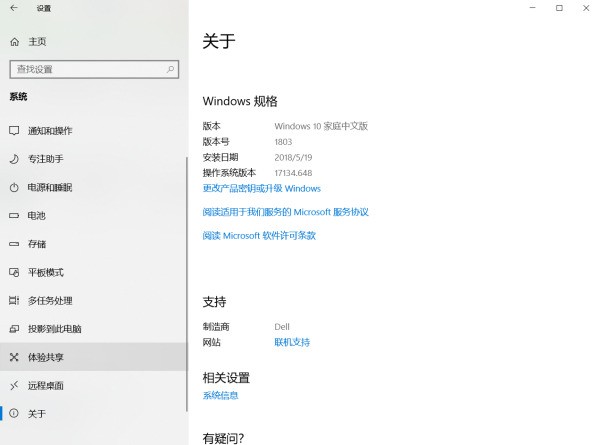Click the back arrow in Settings
600x445 pixels.
point(14,8)
